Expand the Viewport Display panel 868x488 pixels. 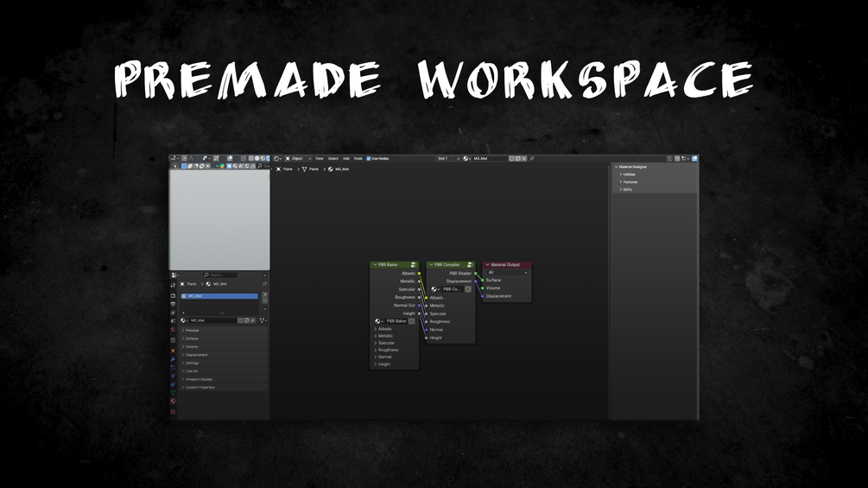(x=224, y=379)
